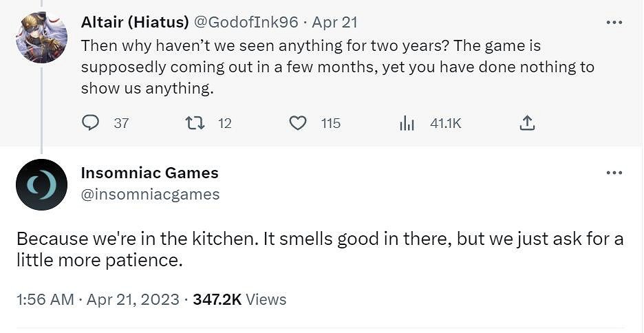Go to the @insomniacgames handle

pyautogui.click(x=150, y=195)
